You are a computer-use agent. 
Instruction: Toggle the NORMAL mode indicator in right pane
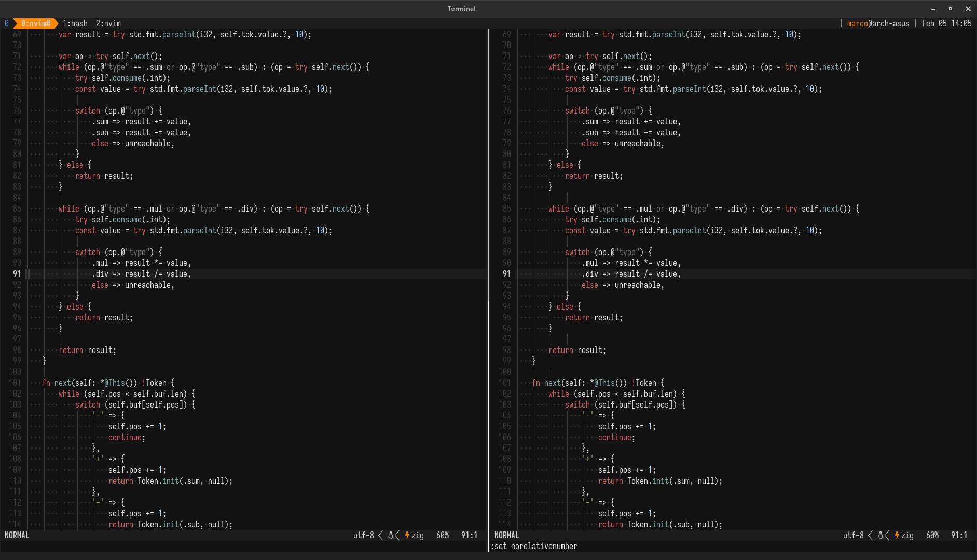pos(507,535)
